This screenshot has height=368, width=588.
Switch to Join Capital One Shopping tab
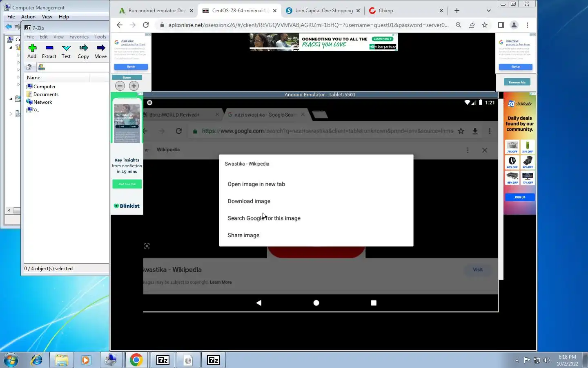[x=323, y=11]
